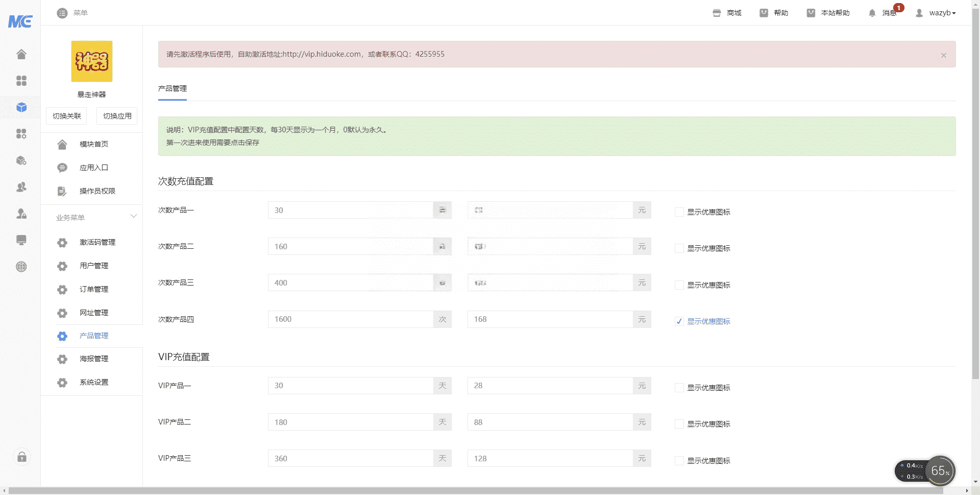This screenshot has height=495, width=980.
Task: Open the 商城 store icon
Action: (x=717, y=13)
